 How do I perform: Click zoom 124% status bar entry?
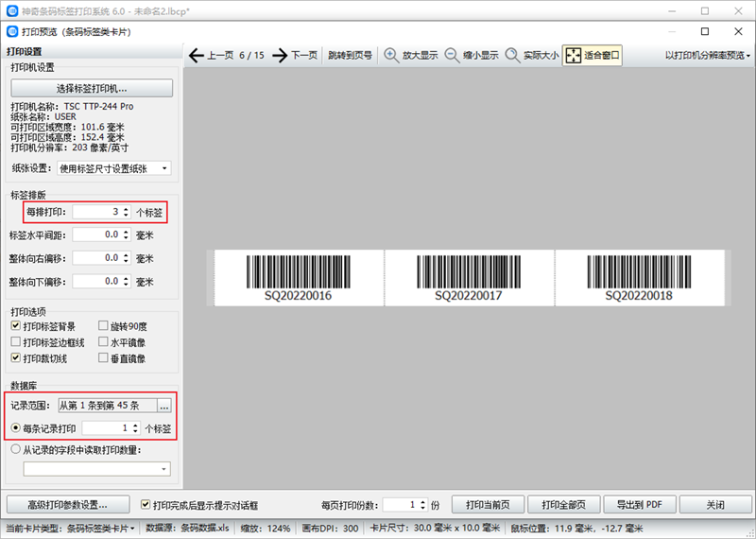266,529
